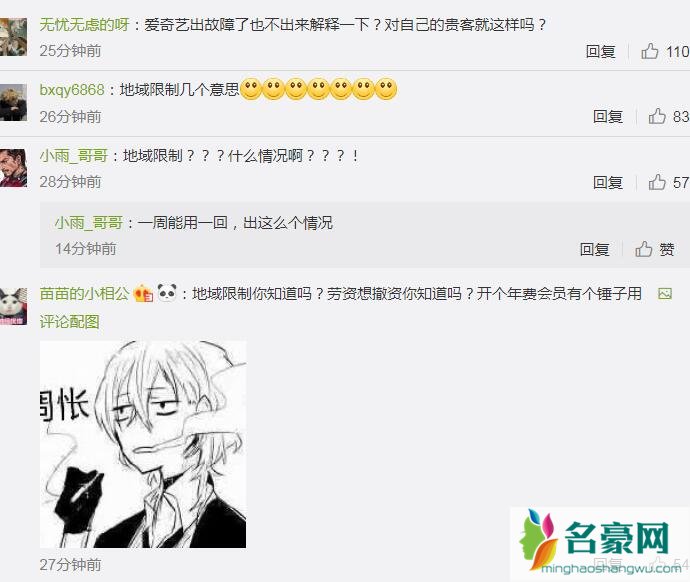Click the panda badge icon beside 苗苗的小相公

tap(167, 293)
